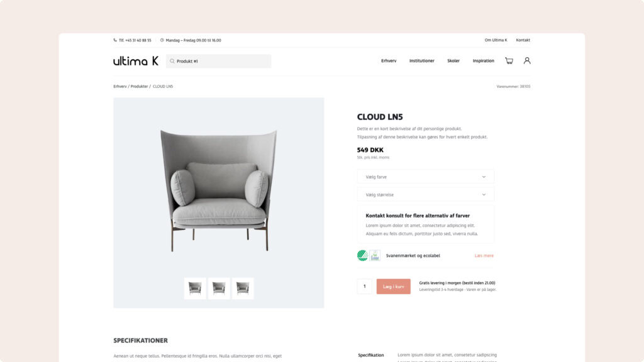
Task: Open the user account icon
Action: 527,61
